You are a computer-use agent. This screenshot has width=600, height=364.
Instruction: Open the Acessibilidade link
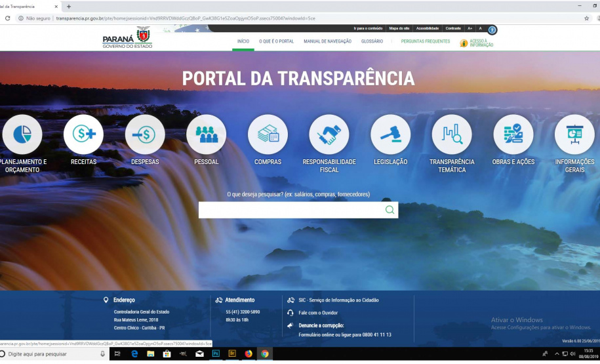[428, 28]
